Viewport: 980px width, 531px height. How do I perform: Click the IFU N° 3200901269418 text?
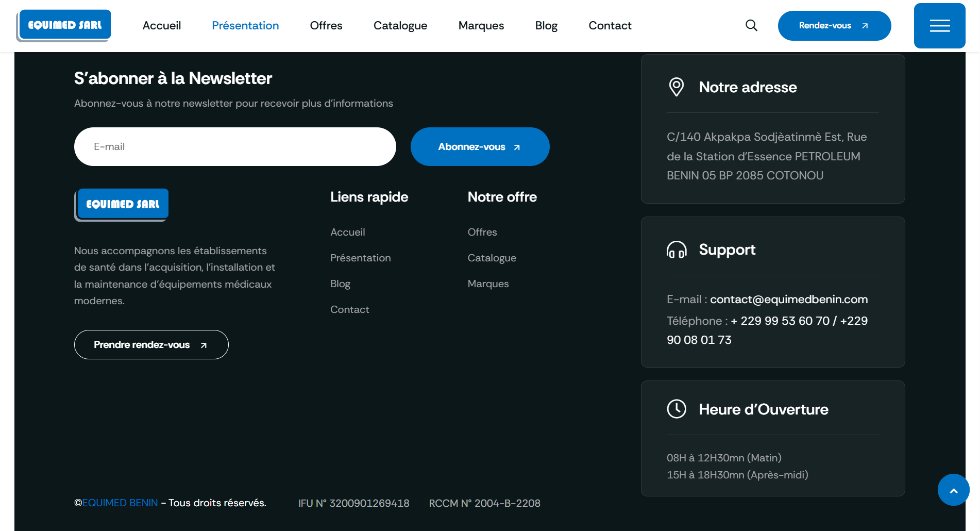click(x=353, y=503)
